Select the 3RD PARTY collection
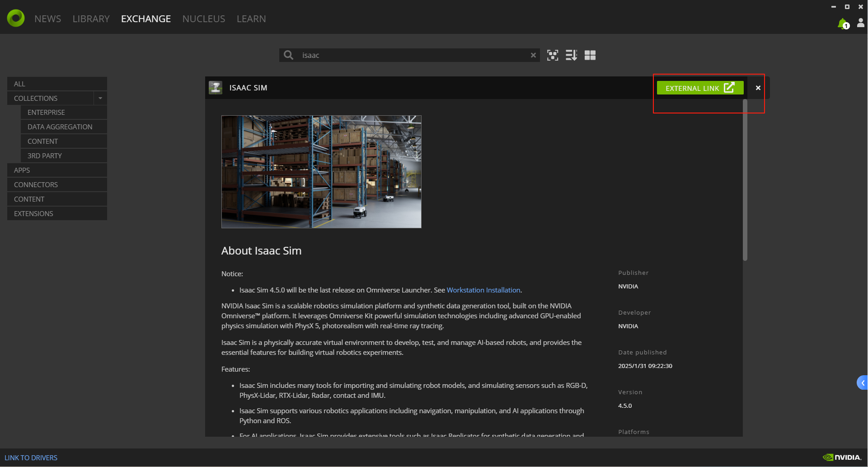This screenshot has height=467, width=868. (44, 156)
